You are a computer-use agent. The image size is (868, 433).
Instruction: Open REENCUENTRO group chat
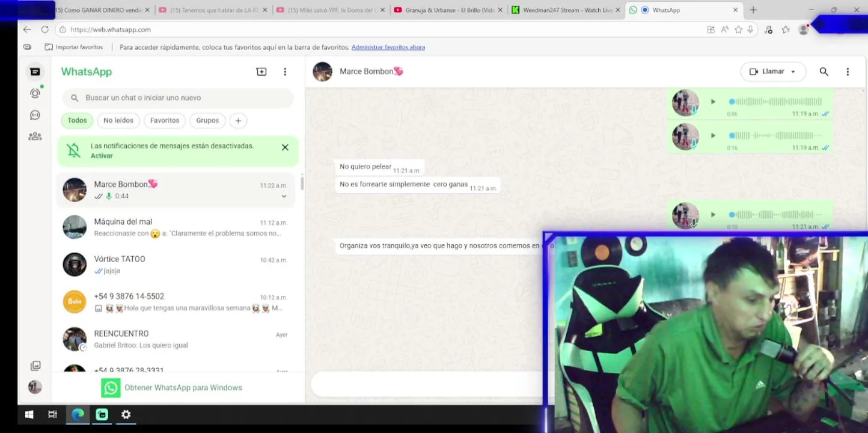pos(176,339)
